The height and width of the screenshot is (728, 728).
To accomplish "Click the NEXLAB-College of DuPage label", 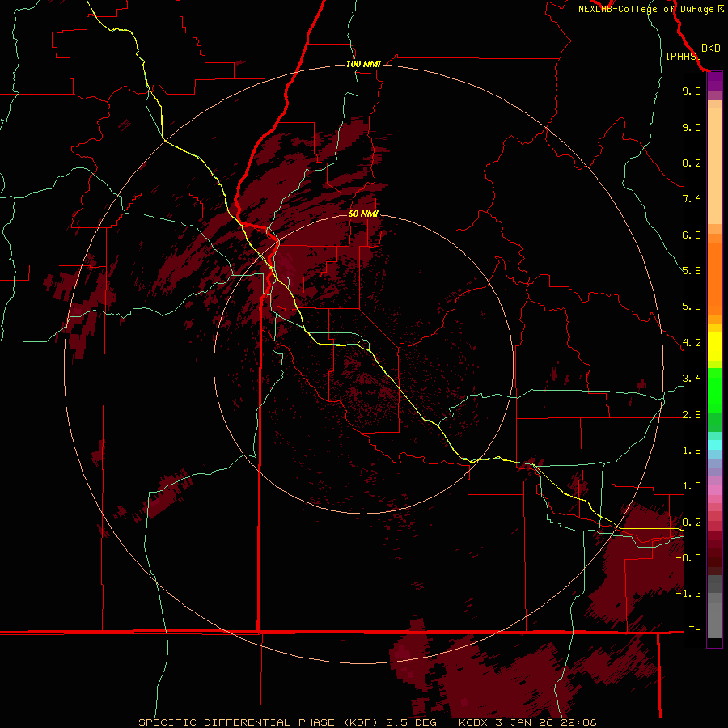I will click(651, 9).
